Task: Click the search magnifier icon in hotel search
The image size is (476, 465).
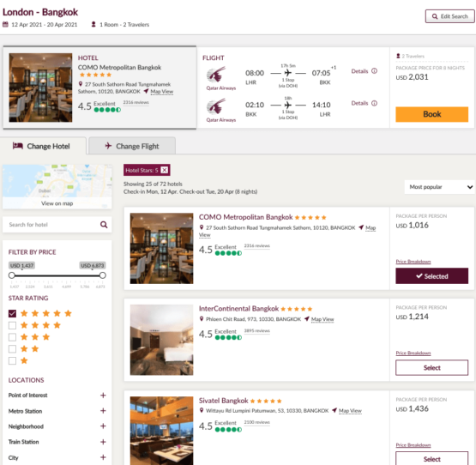Action: pyautogui.click(x=104, y=225)
